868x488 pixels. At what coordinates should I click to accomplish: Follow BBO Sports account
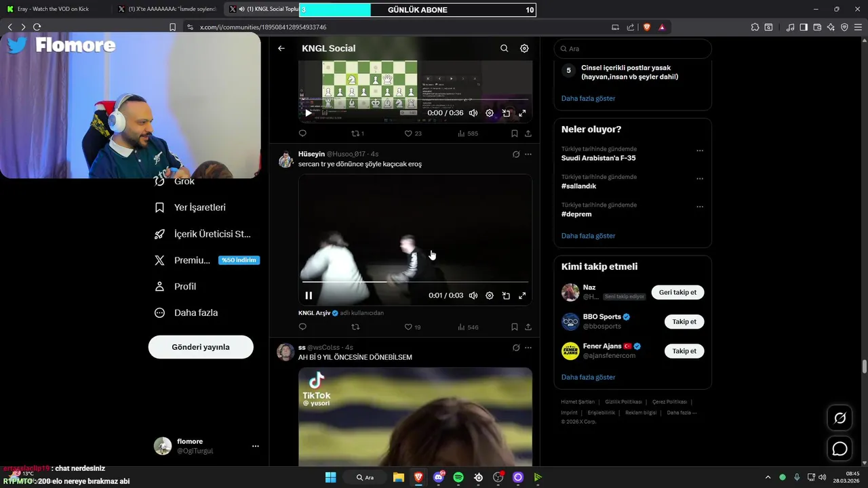(684, 322)
